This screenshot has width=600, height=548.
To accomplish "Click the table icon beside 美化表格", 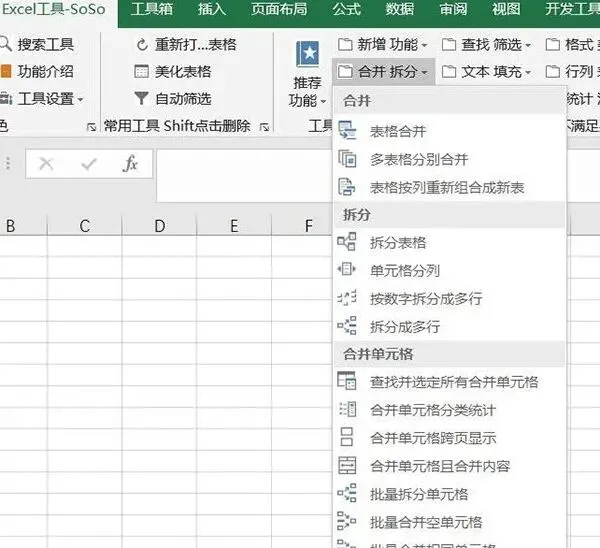I will pyautogui.click(x=141, y=72).
